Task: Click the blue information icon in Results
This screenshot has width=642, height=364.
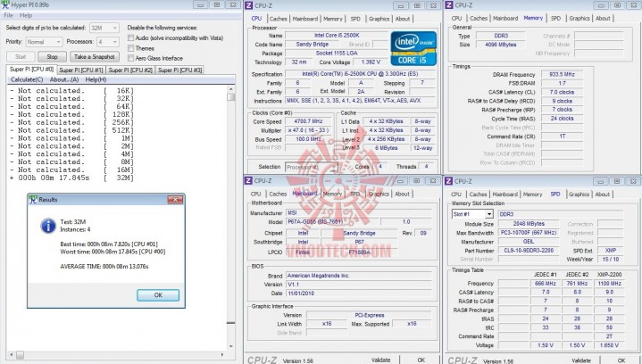Action: coord(48,226)
